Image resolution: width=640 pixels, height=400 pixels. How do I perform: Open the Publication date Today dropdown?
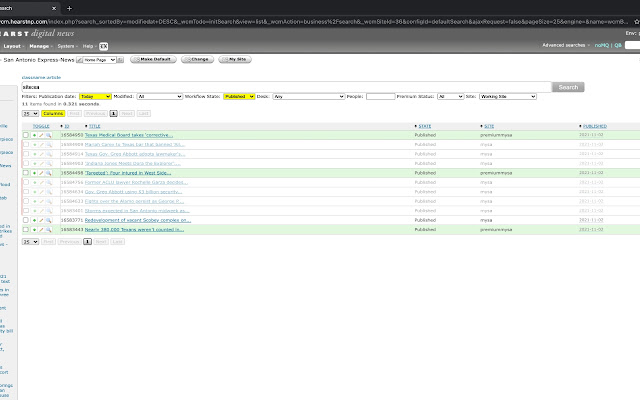[x=95, y=97]
